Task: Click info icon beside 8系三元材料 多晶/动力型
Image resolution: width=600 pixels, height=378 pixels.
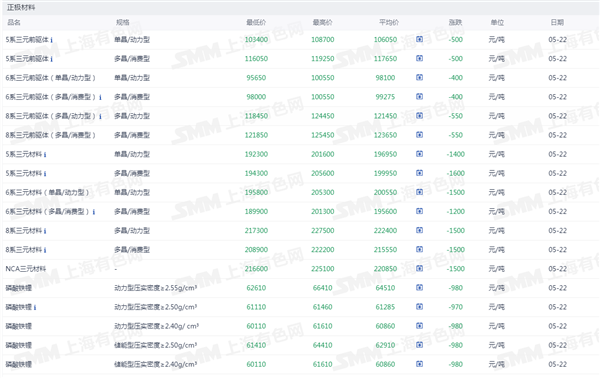Action: coord(45,231)
